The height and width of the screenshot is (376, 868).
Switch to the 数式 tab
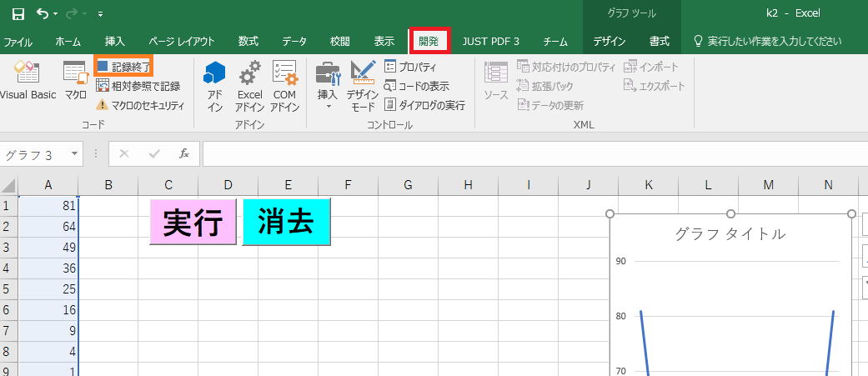(248, 42)
